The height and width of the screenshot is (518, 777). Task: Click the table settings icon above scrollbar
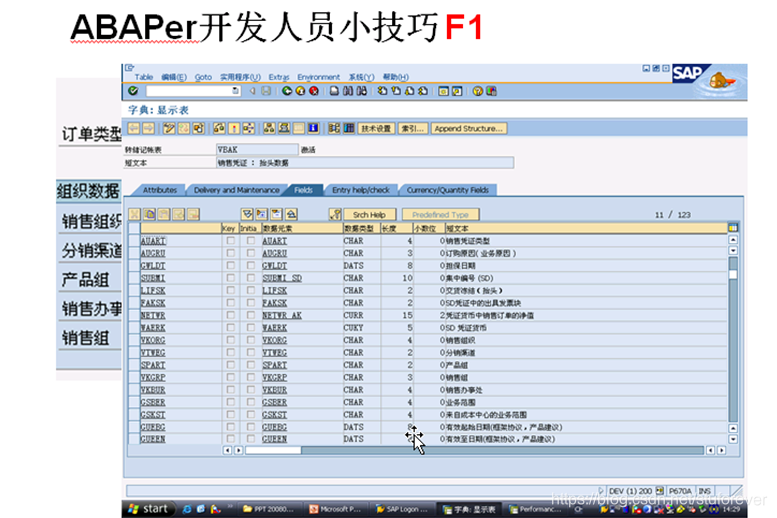click(733, 228)
